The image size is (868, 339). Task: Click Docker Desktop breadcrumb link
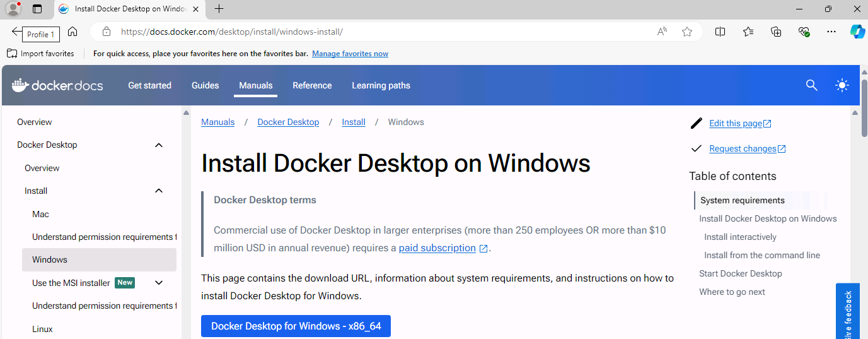pos(288,122)
